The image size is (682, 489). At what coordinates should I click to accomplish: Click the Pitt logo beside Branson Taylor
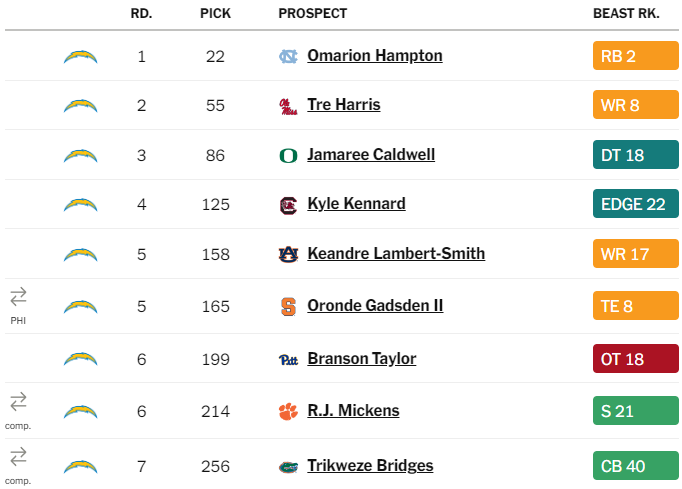tap(288, 360)
